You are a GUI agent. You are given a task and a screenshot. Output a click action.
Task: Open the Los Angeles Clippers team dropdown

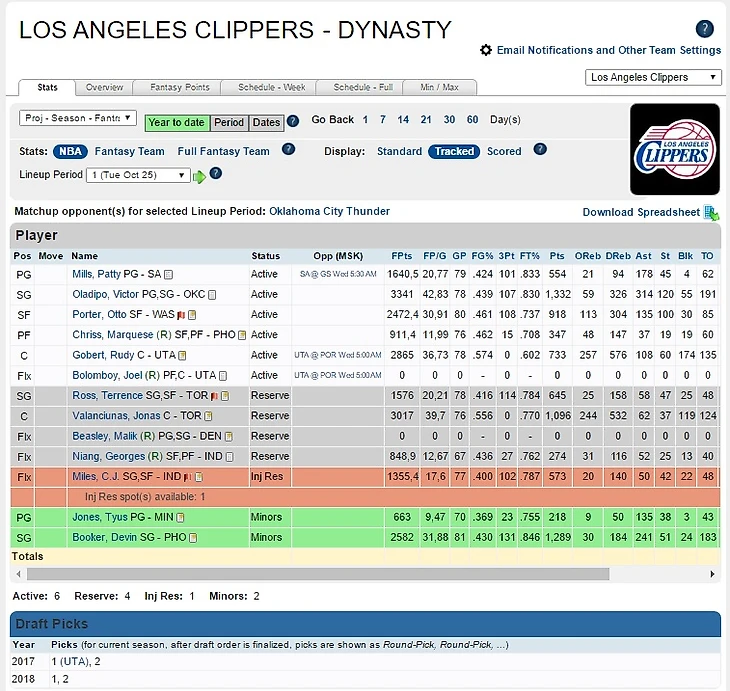653,77
